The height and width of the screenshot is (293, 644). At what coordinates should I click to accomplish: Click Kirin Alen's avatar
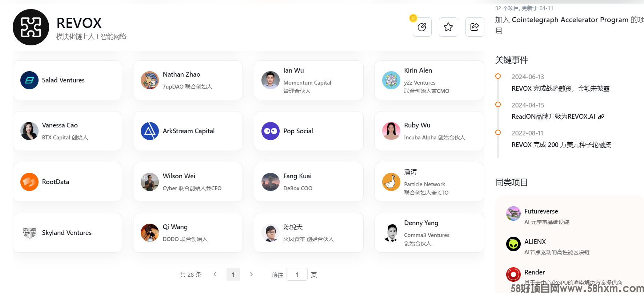pyautogui.click(x=391, y=80)
